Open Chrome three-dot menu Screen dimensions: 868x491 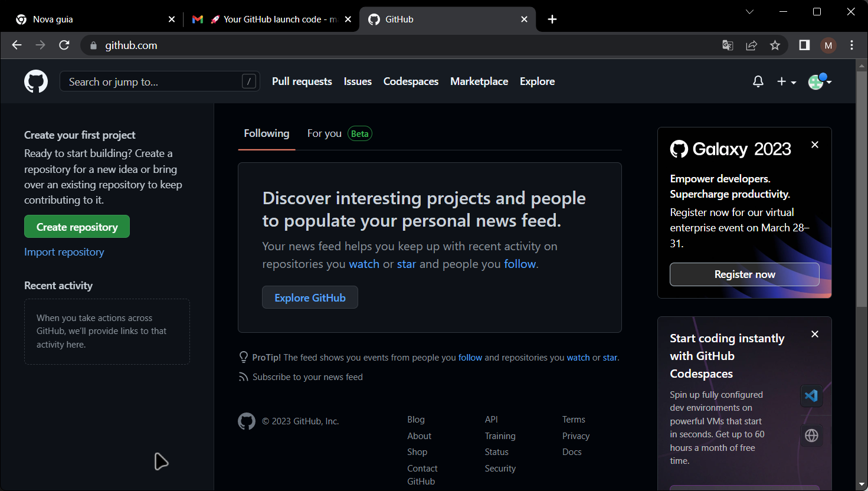pos(851,45)
